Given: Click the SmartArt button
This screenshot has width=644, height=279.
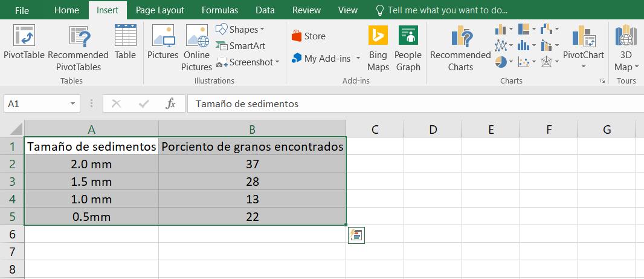Looking at the screenshot, I should coord(240,46).
